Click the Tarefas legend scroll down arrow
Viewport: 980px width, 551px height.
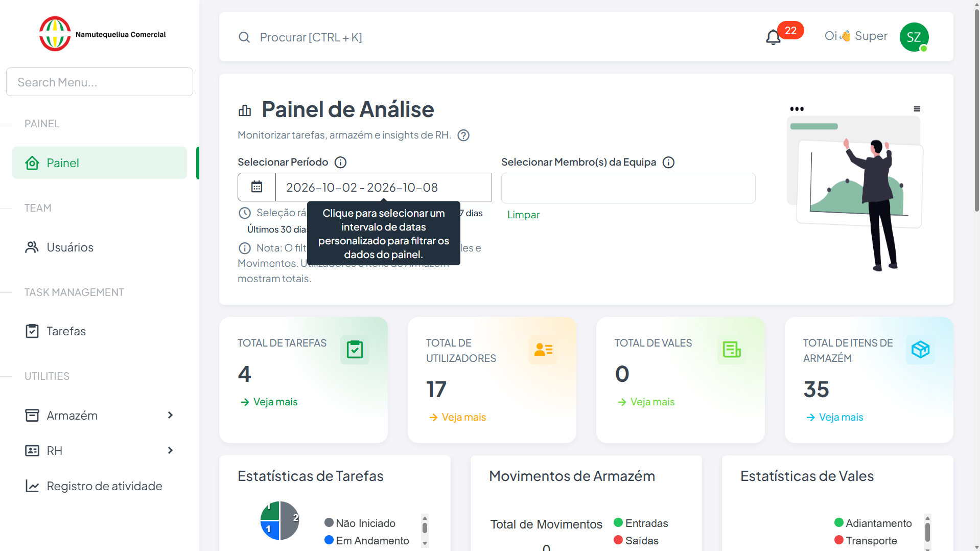[425, 544]
